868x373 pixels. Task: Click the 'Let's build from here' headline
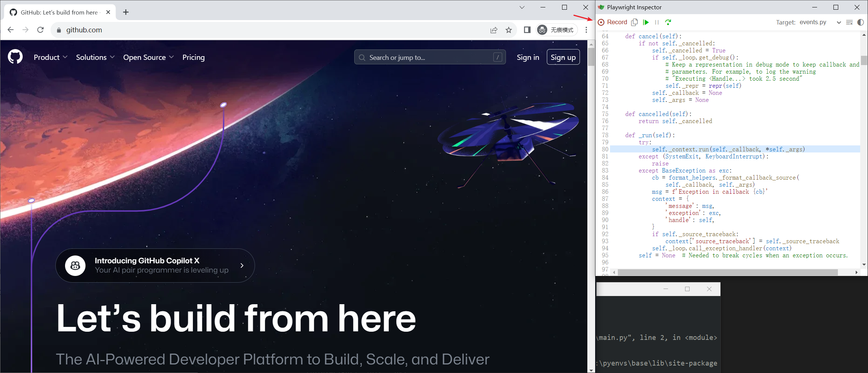236,318
